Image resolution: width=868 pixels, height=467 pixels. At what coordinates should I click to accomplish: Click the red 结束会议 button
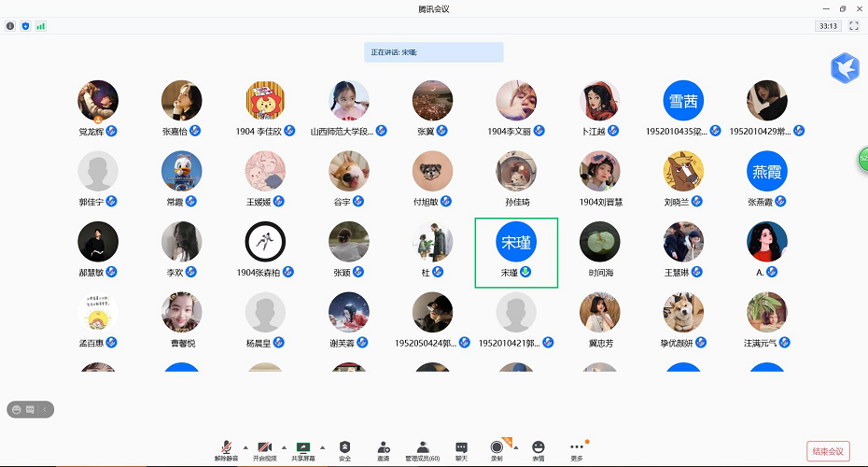pos(828,451)
